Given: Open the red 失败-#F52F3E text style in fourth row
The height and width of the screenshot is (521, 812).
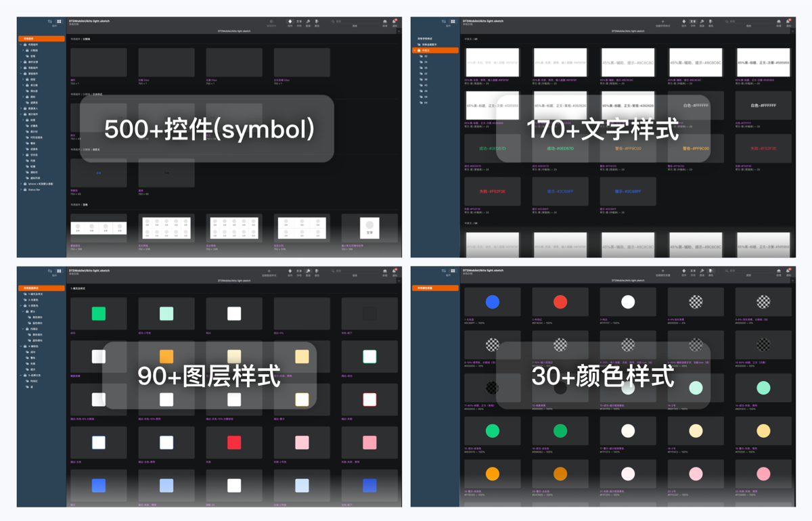Looking at the screenshot, I should click(x=493, y=191).
